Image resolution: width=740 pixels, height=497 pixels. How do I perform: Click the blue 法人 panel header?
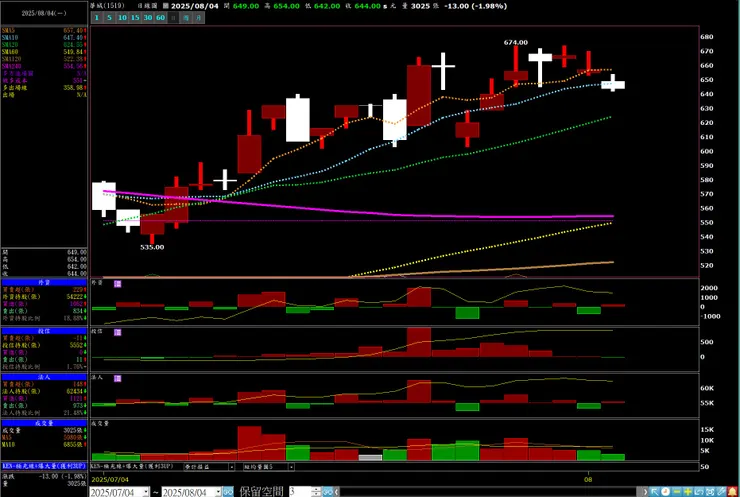[x=44, y=377]
